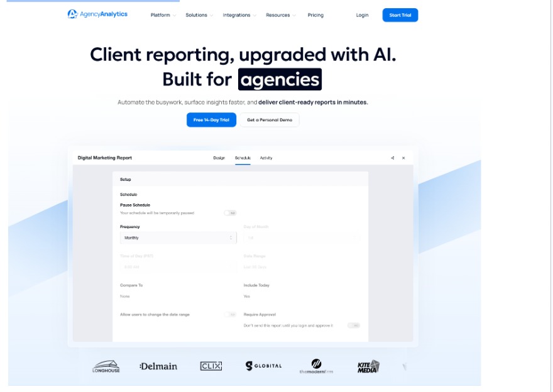This screenshot has width=553, height=392.
Task: Enable users to change the date range
Action: coord(230,313)
